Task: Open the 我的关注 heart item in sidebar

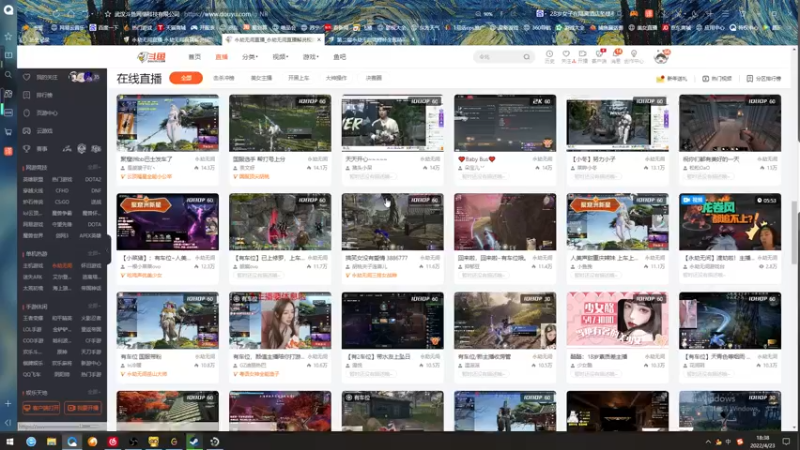Action: [41, 78]
